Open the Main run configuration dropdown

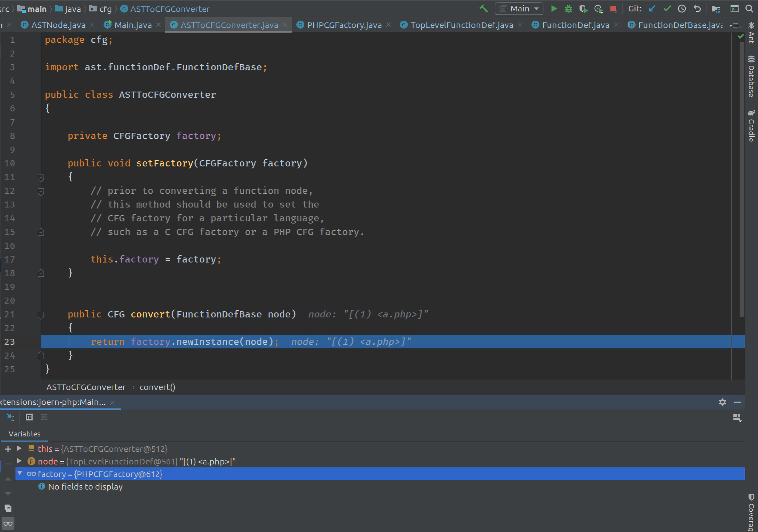(x=519, y=9)
